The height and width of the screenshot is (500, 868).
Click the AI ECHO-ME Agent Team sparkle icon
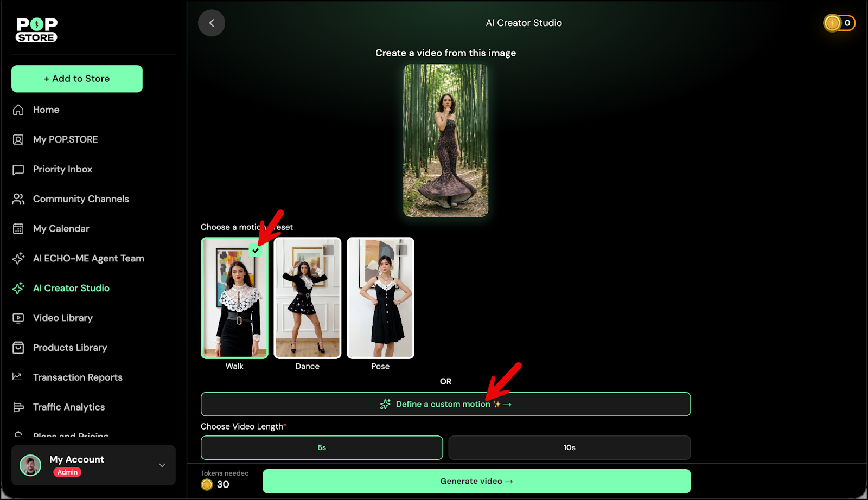[x=18, y=259]
